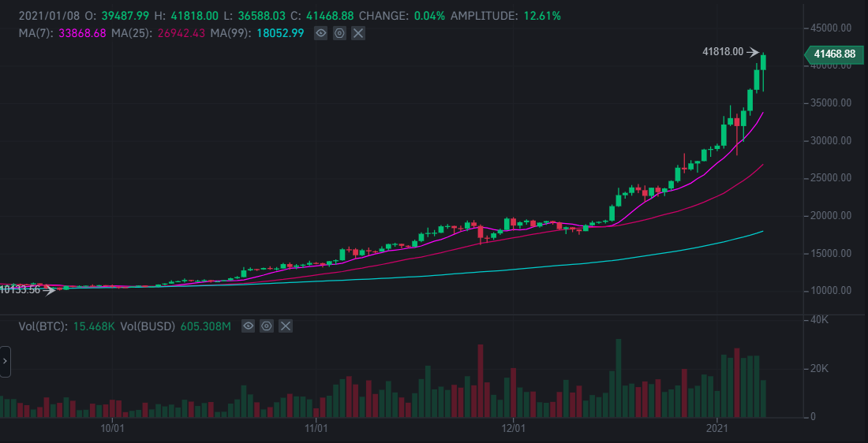Toggle visibility of the Volume indicator

point(248,326)
